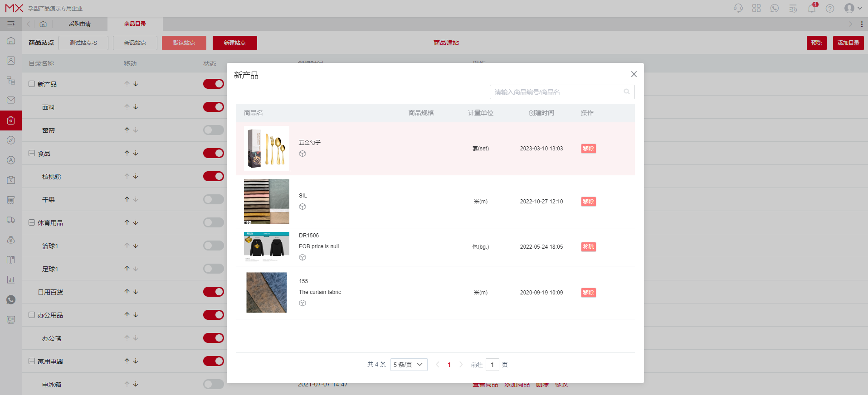The height and width of the screenshot is (395, 868).
Task: Open the apps grid icon in header
Action: [756, 9]
